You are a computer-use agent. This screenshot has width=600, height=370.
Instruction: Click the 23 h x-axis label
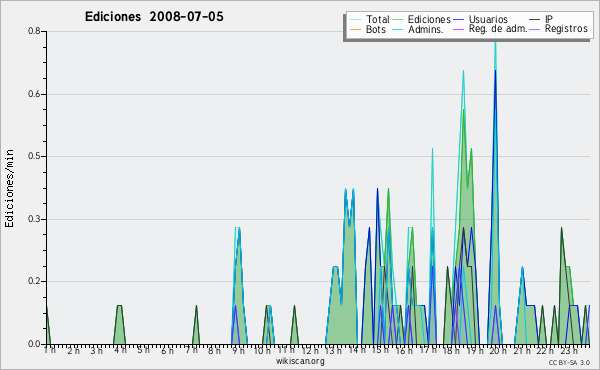pyautogui.click(x=569, y=350)
